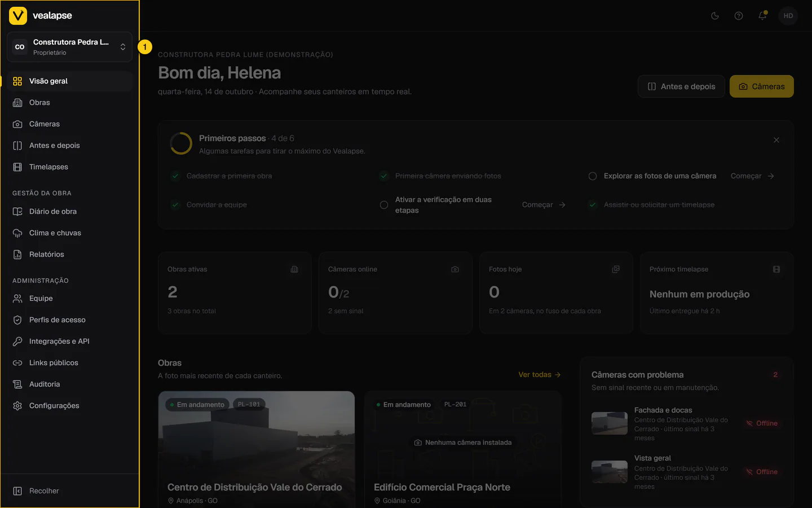Open the help question mark icon
812x508 pixels.
click(x=739, y=16)
